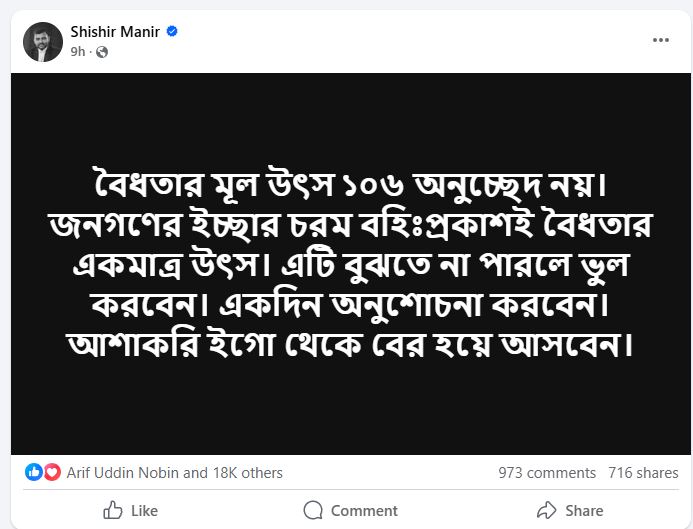Click the blue thumbs-up reaction icon
This screenshot has width=693, height=529.
click(33, 472)
